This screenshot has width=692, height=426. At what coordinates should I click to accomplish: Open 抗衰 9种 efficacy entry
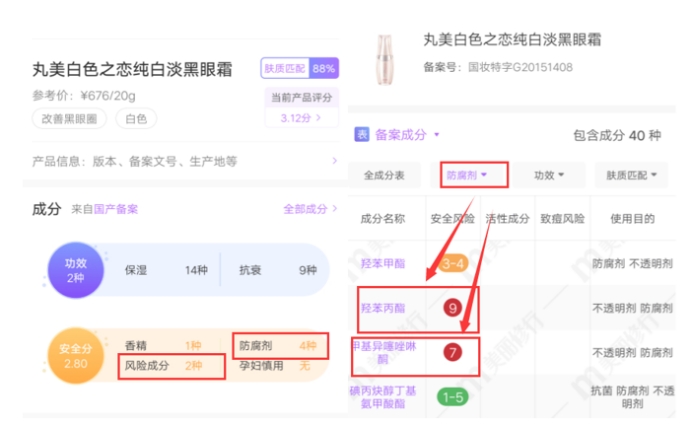[278, 270]
